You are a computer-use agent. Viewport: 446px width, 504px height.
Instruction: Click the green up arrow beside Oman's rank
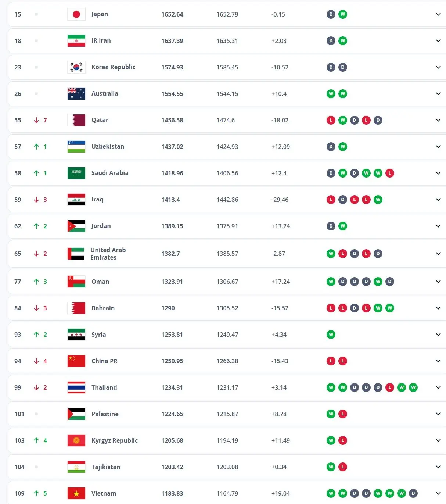click(x=36, y=282)
